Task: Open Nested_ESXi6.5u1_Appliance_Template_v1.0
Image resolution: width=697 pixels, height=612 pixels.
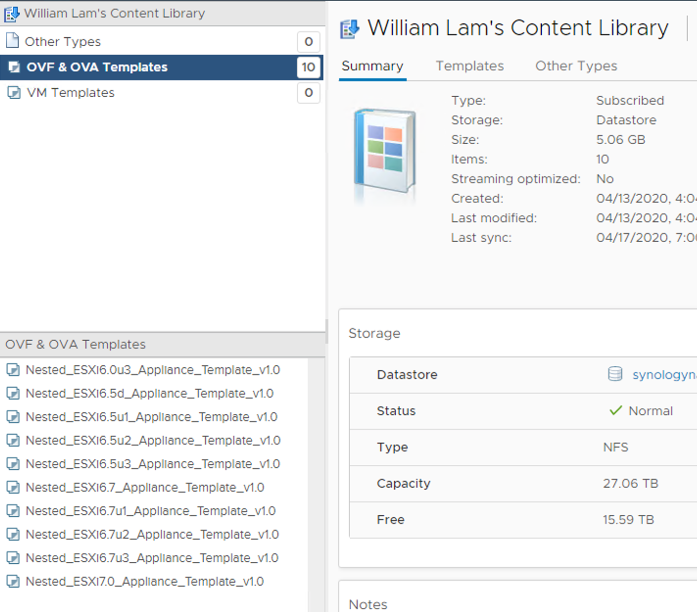Action: [152, 417]
